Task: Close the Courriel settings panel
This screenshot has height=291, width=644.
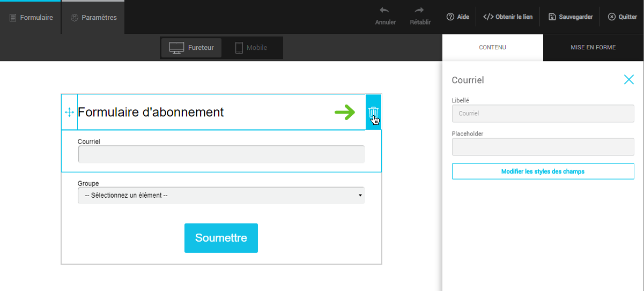Action: [628, 80]
